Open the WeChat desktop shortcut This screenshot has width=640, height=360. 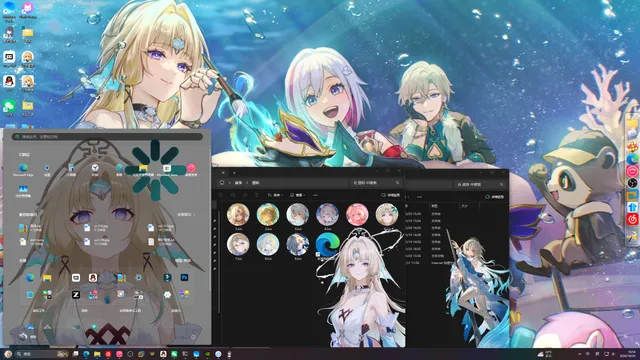coord(9,107)
